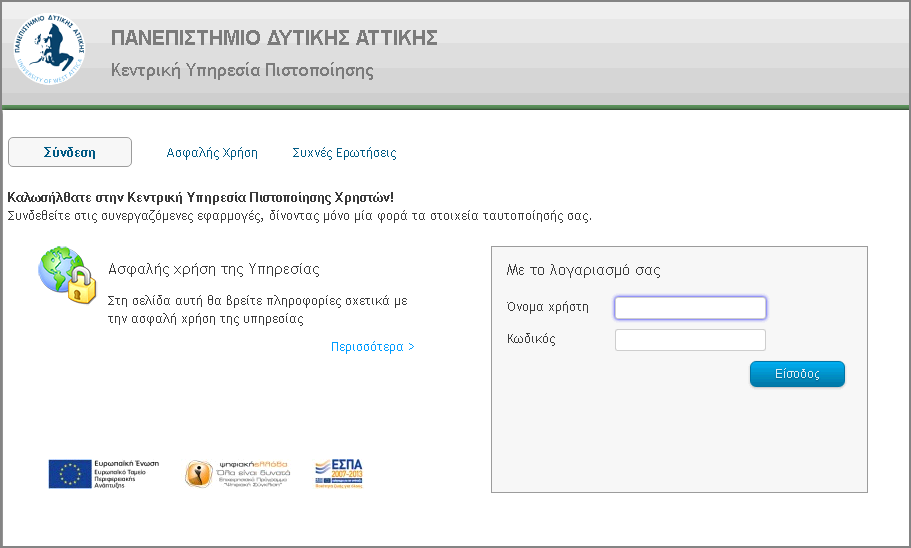Click the globe with padlock icon
Image resolution: width=911 pixels, height=548 pixels.
point(67,275)
